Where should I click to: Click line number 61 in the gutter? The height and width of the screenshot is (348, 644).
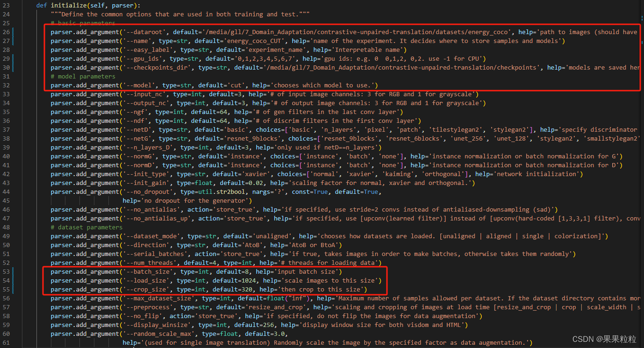coord(6,343)
